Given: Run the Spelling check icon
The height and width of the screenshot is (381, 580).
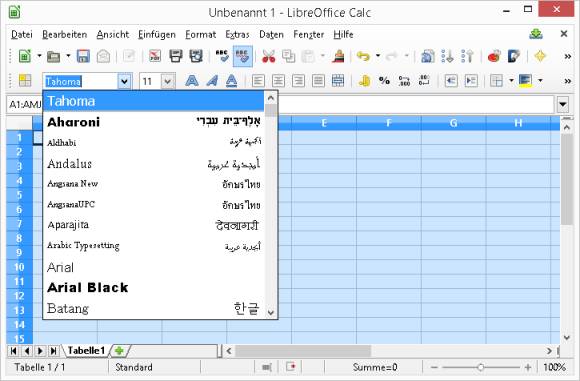Looking at the screenshot, I should (x=222, y=56).
